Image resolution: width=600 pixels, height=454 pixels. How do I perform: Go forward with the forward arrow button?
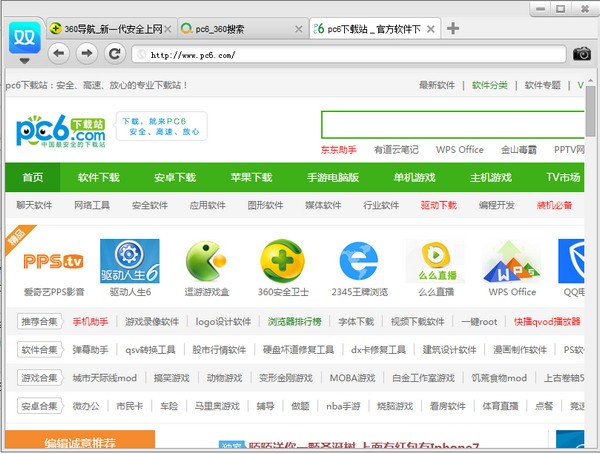[x=87, y=53]
